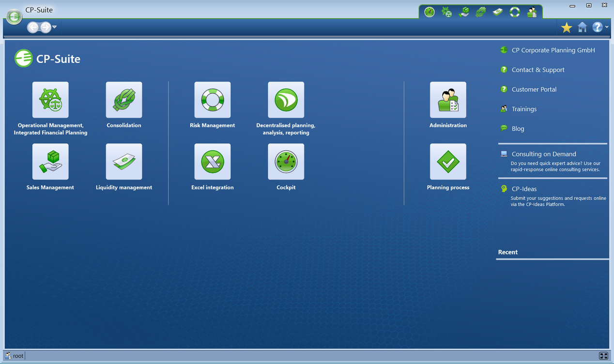Open the Customer Portal link
The width and height of the screenshot is (614, 364).
(534, 90)
